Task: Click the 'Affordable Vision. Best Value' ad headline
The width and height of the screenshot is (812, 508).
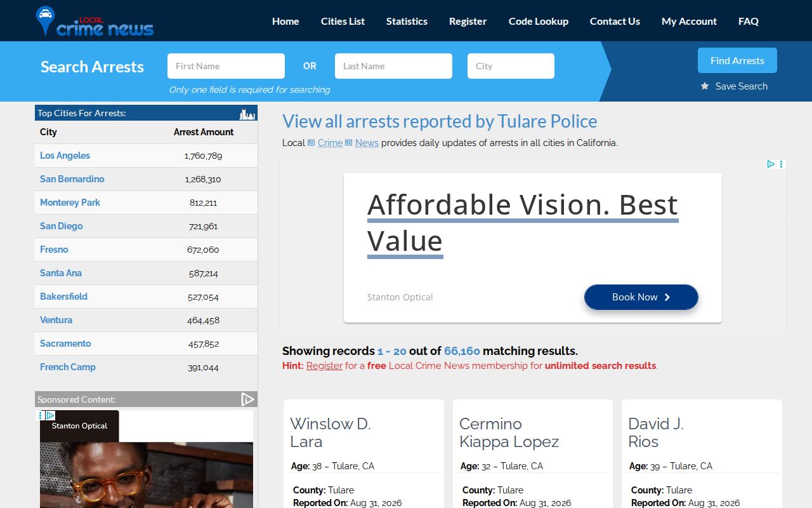Action: (x=523, y=222)
